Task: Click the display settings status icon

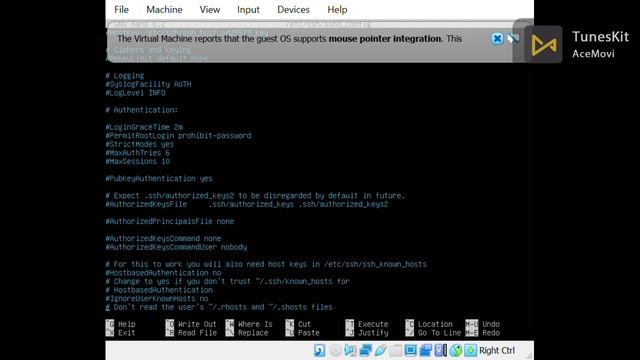Action: click(411, 350)
